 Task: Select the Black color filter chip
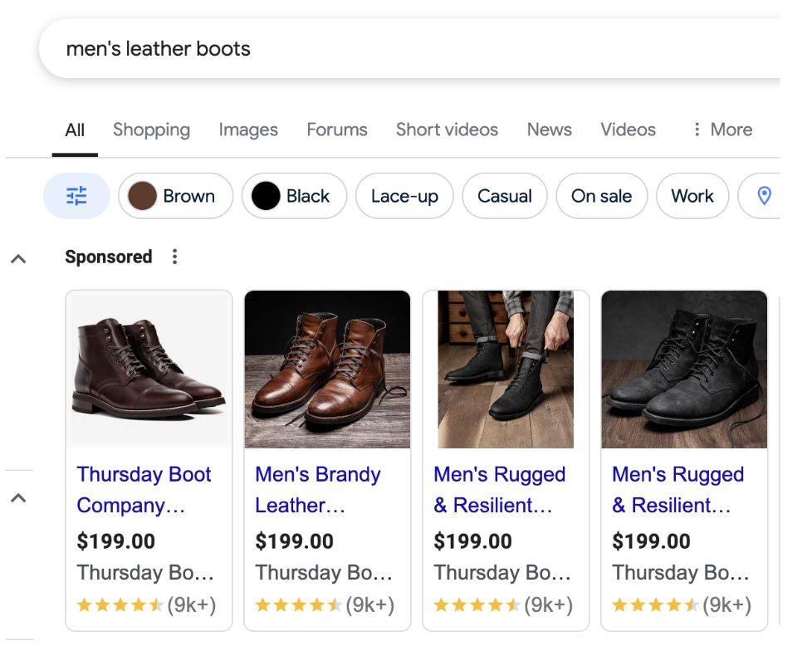point(294,196)
